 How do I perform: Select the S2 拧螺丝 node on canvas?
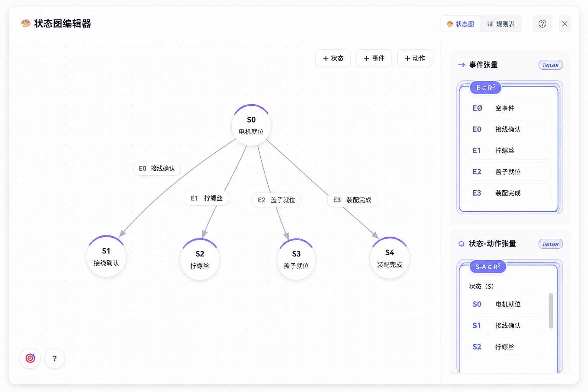pos(200,260)
